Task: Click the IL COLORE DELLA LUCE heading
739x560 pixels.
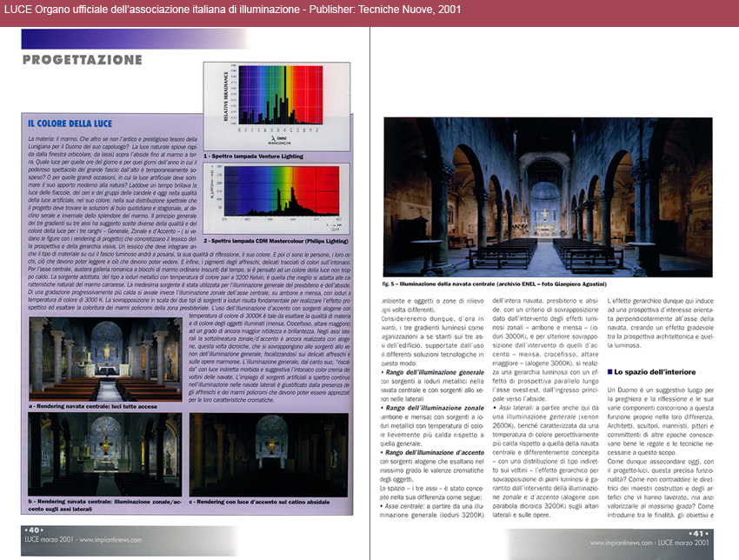Action: click(70, 123)
